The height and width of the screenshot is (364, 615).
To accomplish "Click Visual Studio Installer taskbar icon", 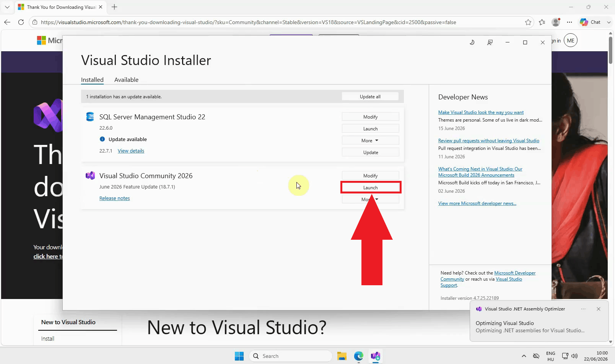I will [375, 356].
